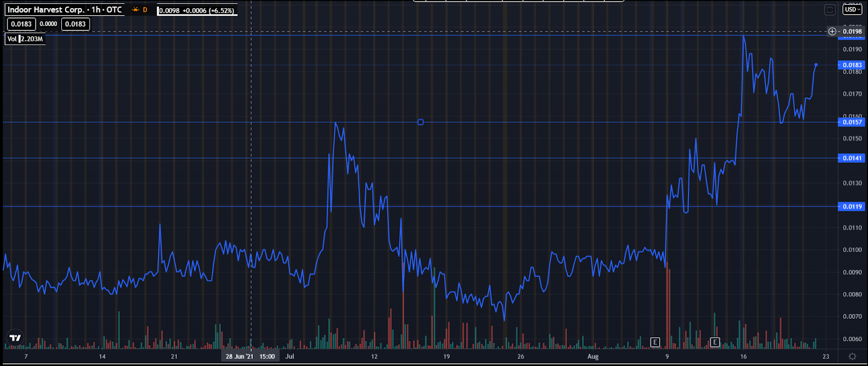The height and width of the screenshot is (366, 868).
Task: Click the last price dot on the line
Action: point(816,65)
